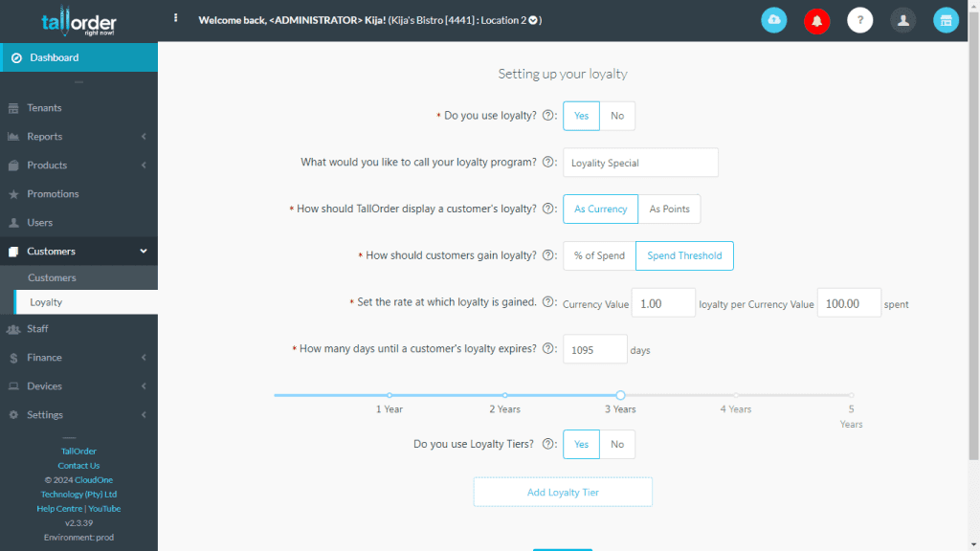Click the loyalty program name input field
The height and width of the screenshot is (551, 980).
pyautogui.click(x=639, y=162)
